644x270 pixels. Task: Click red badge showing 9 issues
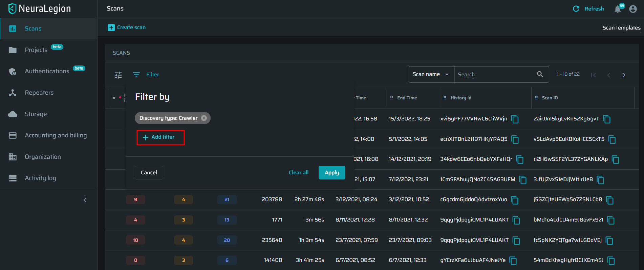coord(135,199)
